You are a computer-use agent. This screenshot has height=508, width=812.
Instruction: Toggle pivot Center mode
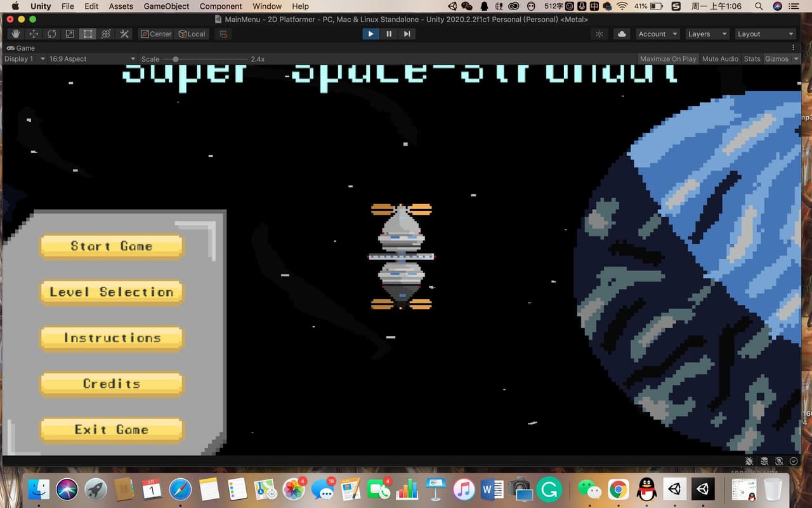coord(156,34)
